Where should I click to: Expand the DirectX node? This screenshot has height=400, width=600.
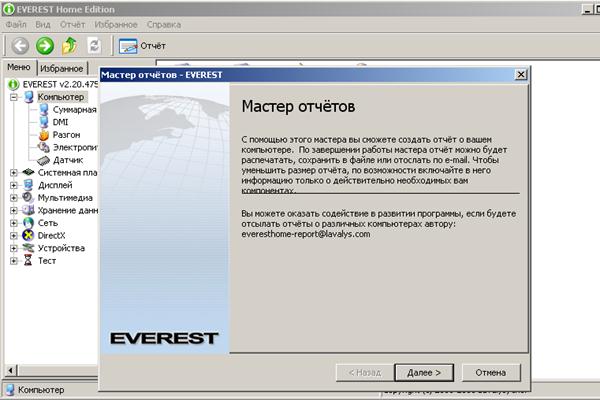point(14,235)
